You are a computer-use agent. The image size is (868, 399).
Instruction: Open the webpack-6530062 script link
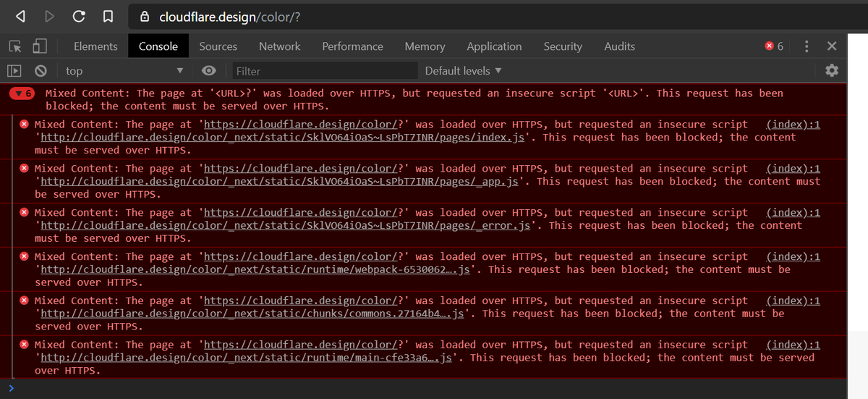pos(255,269)
